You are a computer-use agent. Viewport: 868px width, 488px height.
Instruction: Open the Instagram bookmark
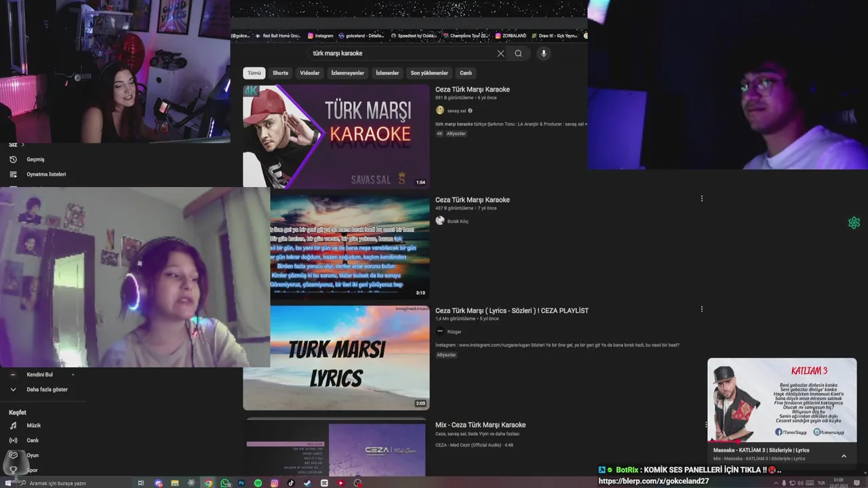pos(320,36)
